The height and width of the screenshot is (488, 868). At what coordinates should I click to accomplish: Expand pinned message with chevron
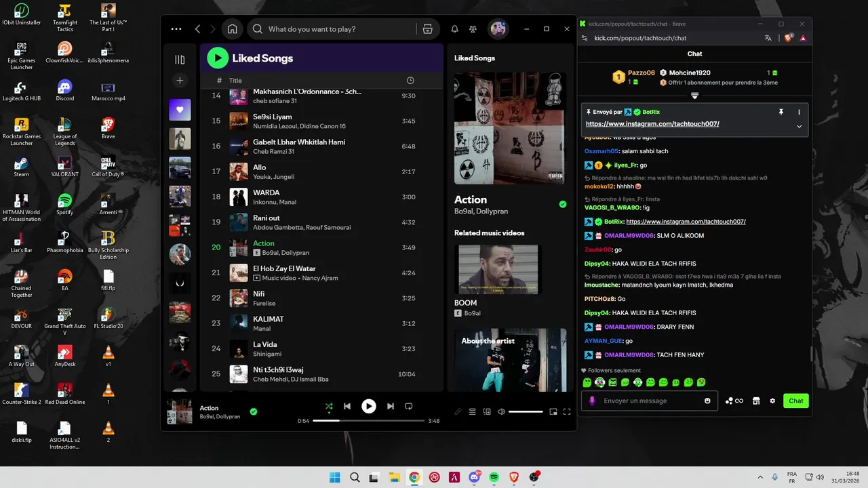point(799,126)
